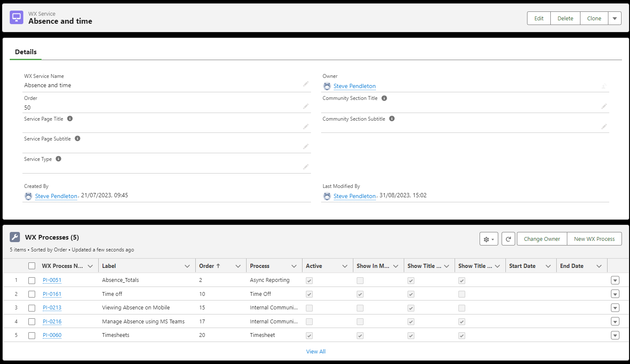Open the list settings gear menu
The height and width of the screenshot is (364, 630).
pos(488,239)
